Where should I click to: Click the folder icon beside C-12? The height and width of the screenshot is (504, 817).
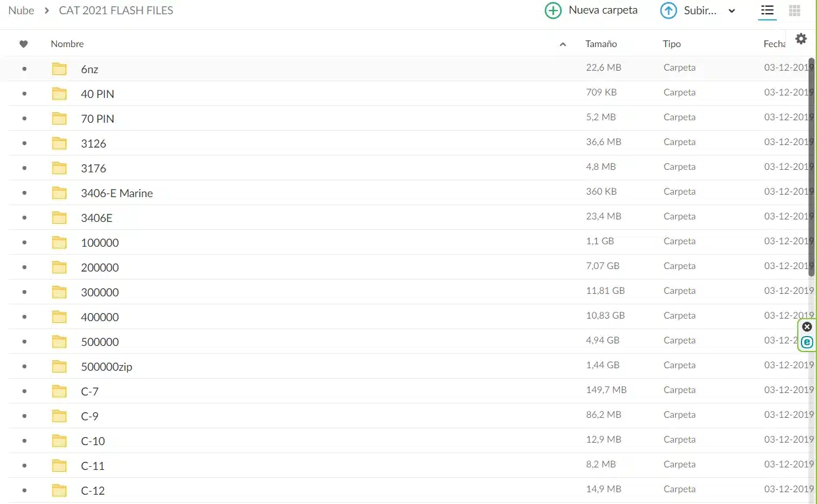(59, 490)
